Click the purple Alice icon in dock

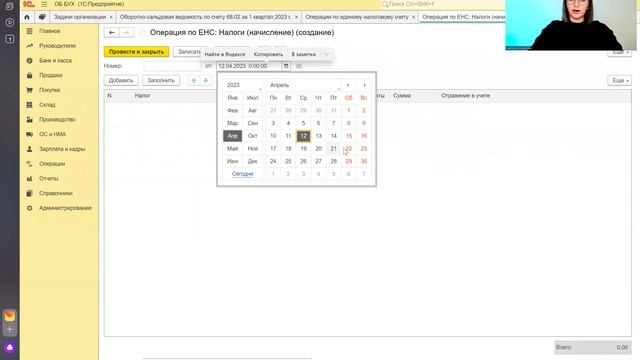pos(10,347)
